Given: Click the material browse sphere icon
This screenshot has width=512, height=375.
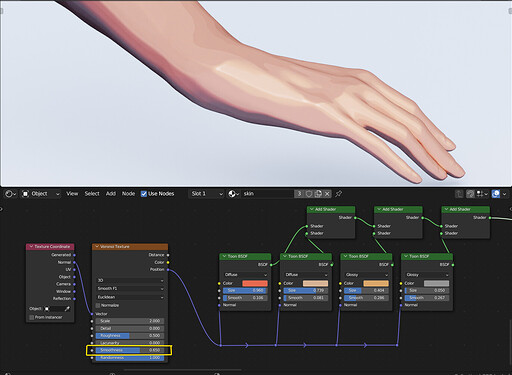Looking at the screenshot, I should (234, 194).
